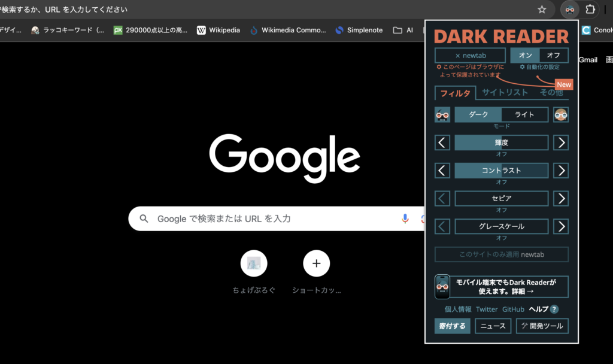This screenshot has width=613, height=364.
Task: Open the Simplenote bookmark
Action: tap(359, 30)
